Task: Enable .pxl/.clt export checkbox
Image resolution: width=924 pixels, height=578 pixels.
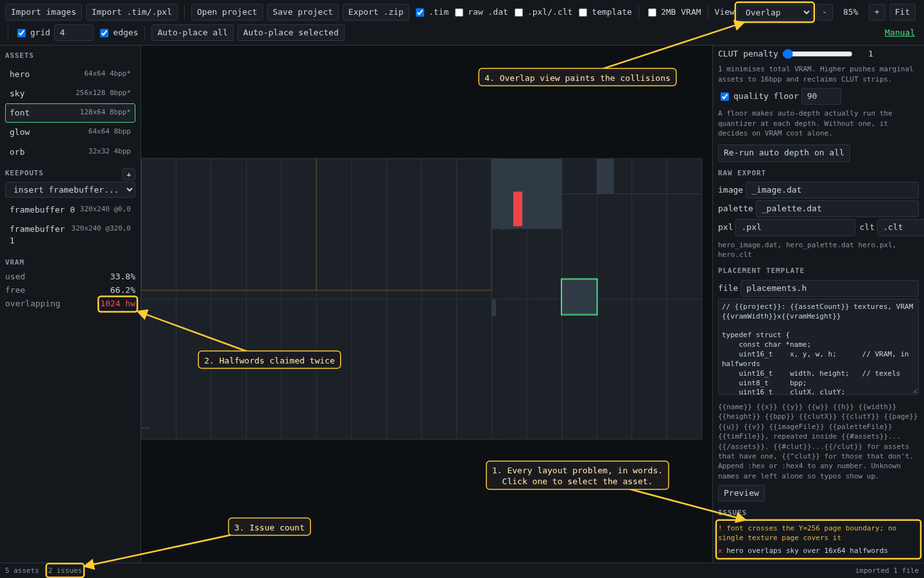Action: [518, 12]
